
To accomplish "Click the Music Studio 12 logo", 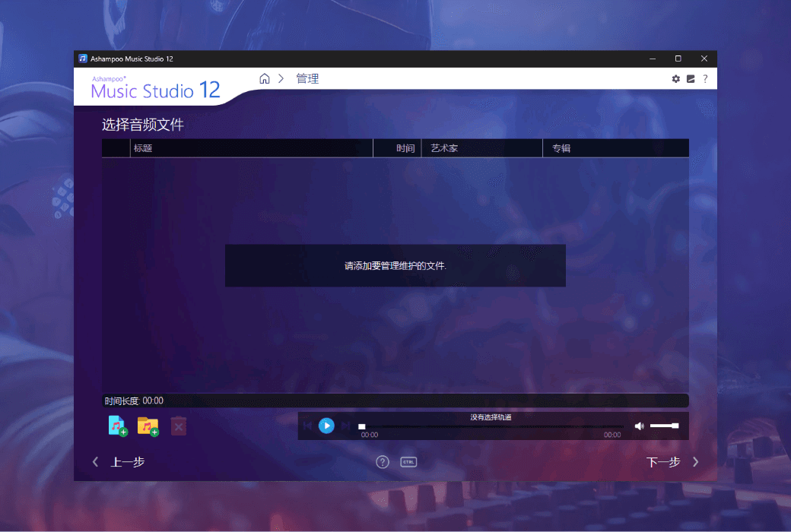I will click(155, 88).
